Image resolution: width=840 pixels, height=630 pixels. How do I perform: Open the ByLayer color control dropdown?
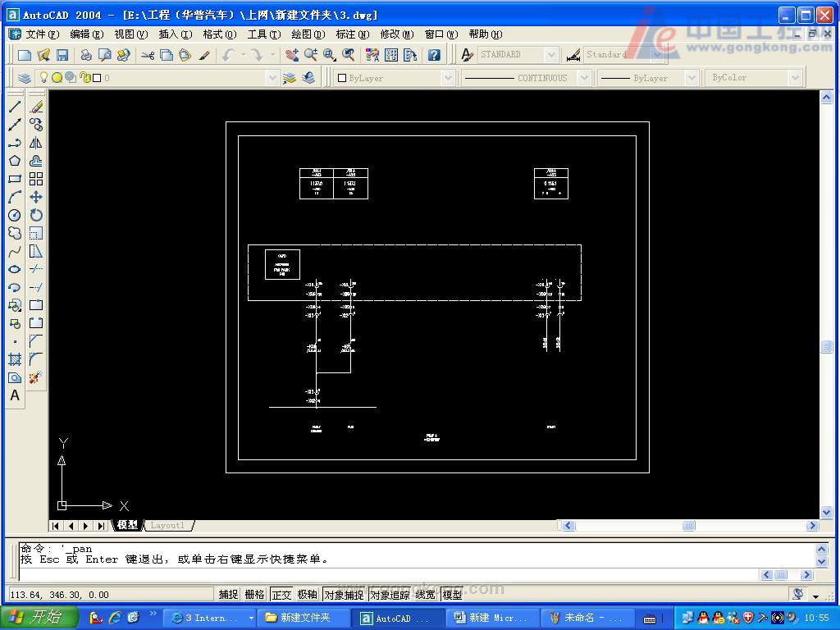(448, 78)
